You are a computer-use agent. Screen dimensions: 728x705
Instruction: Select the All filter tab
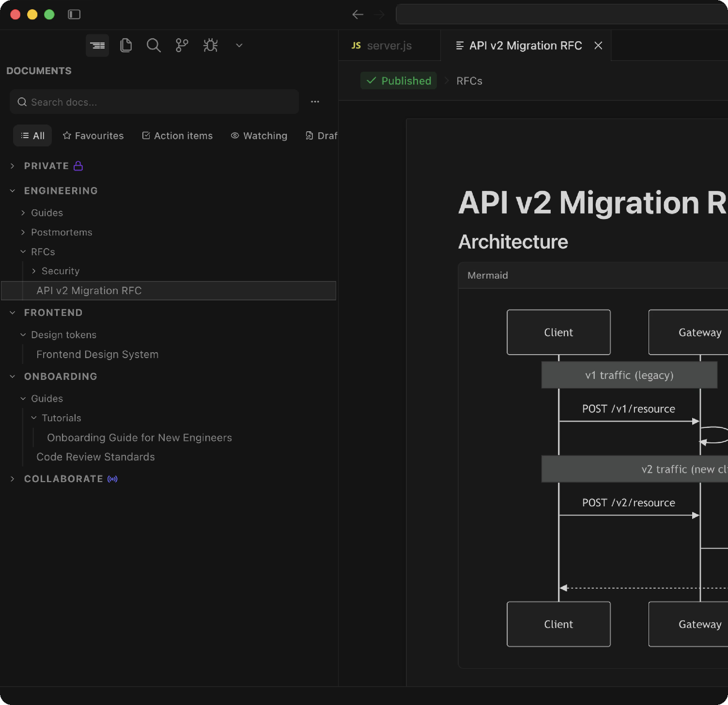click(32, 136)
